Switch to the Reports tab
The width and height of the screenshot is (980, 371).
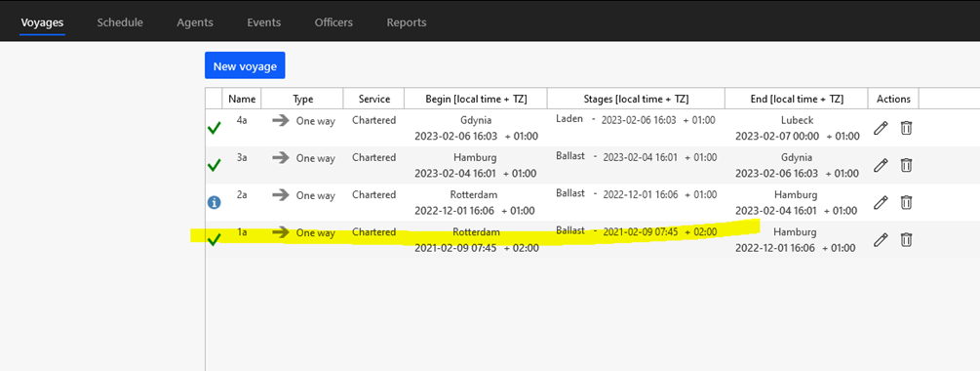click(x=407, y=22)
